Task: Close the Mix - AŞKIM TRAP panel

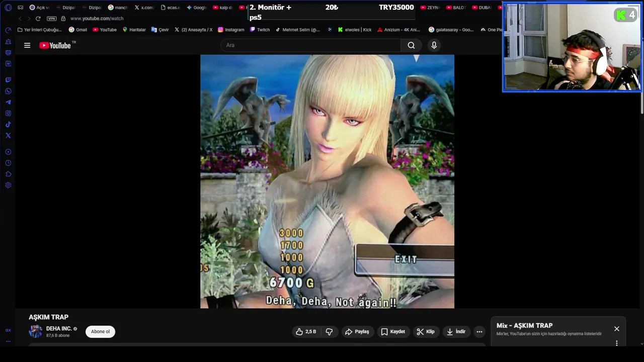Action: coord(616,329)
